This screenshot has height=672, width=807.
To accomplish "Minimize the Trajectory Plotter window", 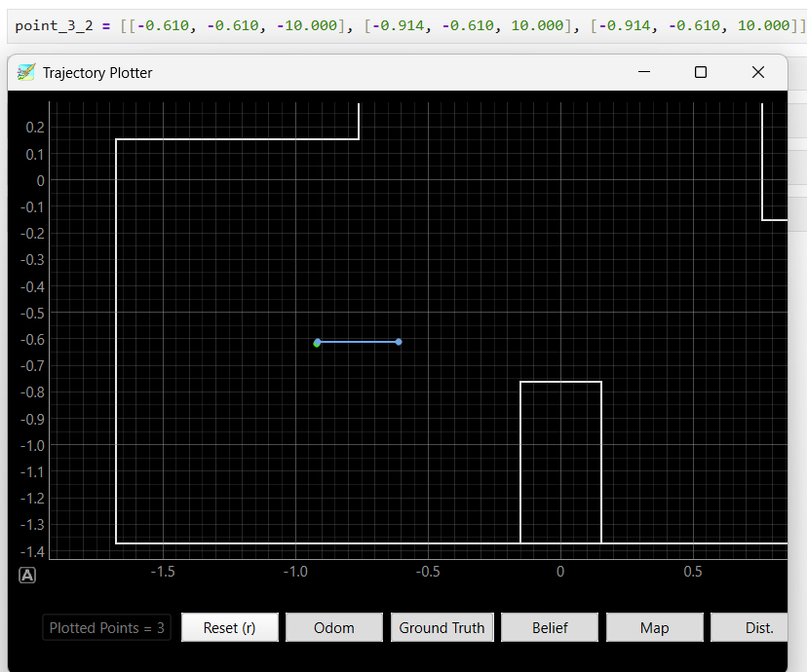I will [644, 72].
